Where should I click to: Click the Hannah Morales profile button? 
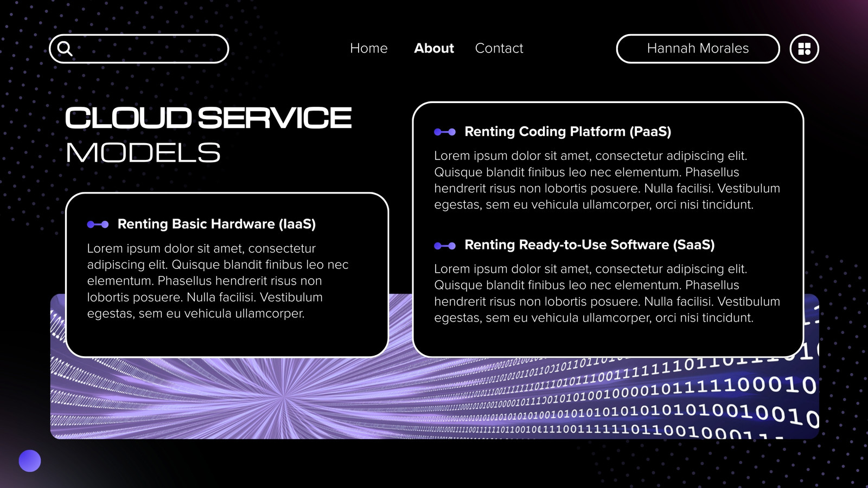698,49
